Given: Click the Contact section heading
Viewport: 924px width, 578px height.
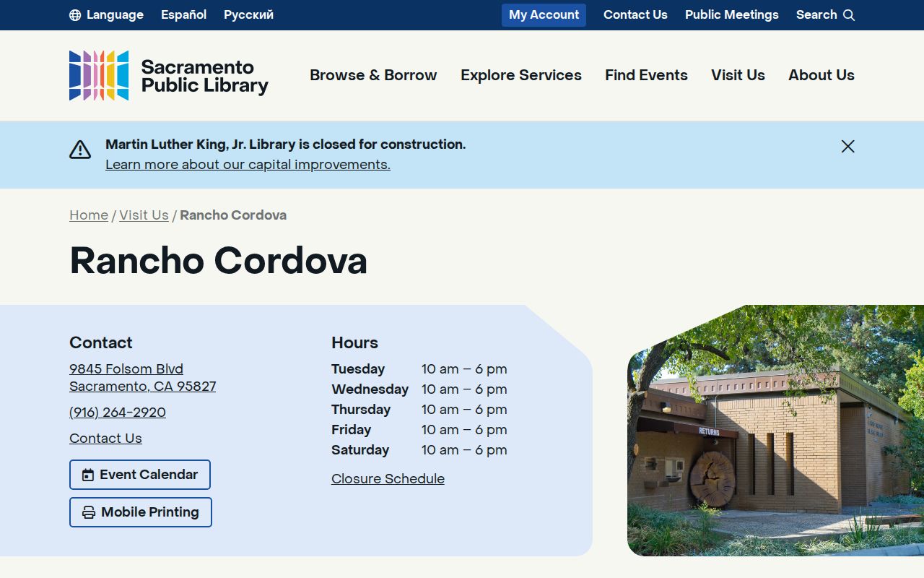Looking at the screenshot, I should click(101, 342).
